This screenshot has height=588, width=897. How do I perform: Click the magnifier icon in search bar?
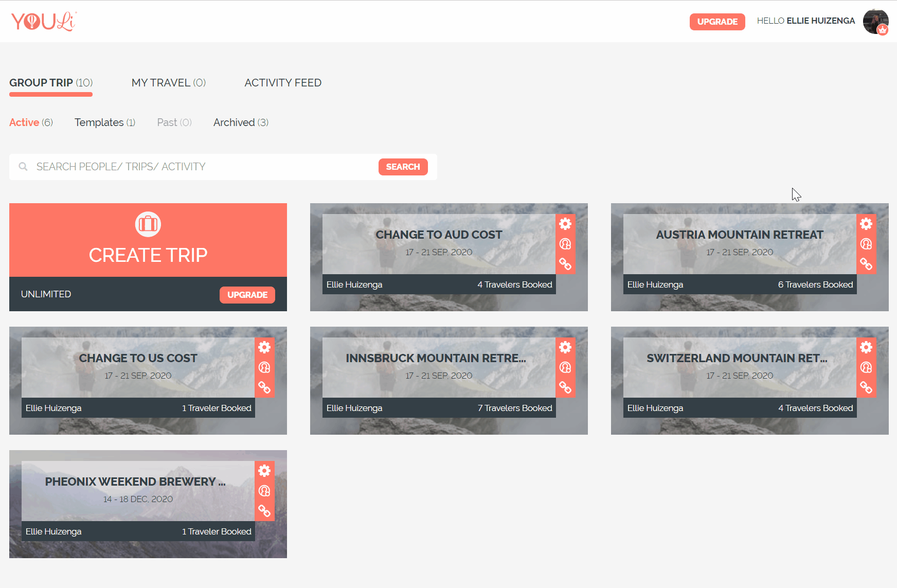click(23, 167)
